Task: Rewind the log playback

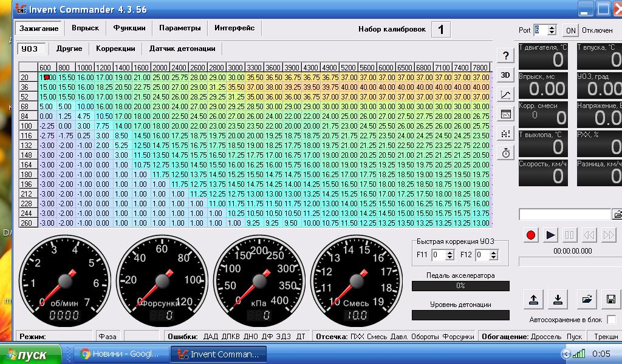Action: pyautogui.click(x=589, y=235)
